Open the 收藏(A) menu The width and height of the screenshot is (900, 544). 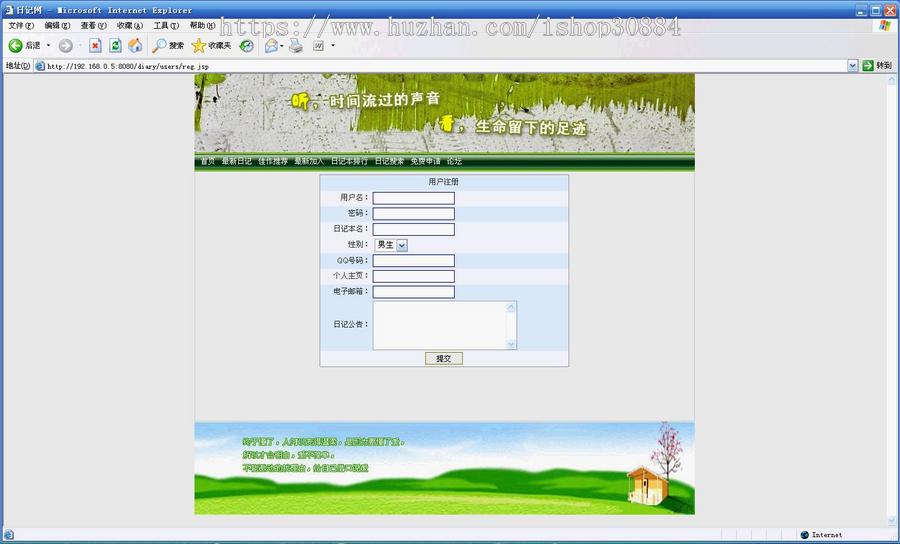pos(130,26)
